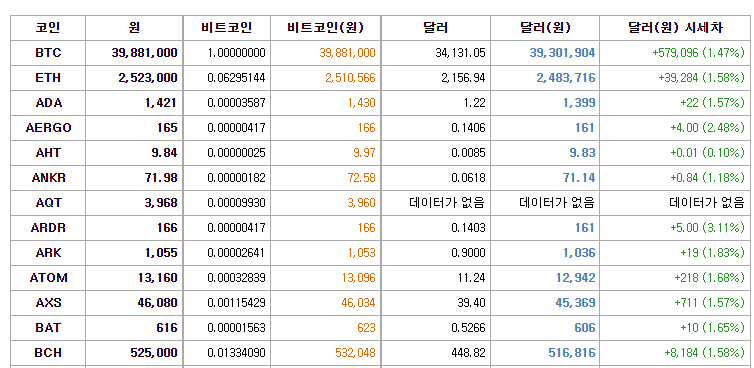Viewport: 754px width, 368px height.
Task: Click green difference +579,096 (1.47%)
Action: coord(698,53)
